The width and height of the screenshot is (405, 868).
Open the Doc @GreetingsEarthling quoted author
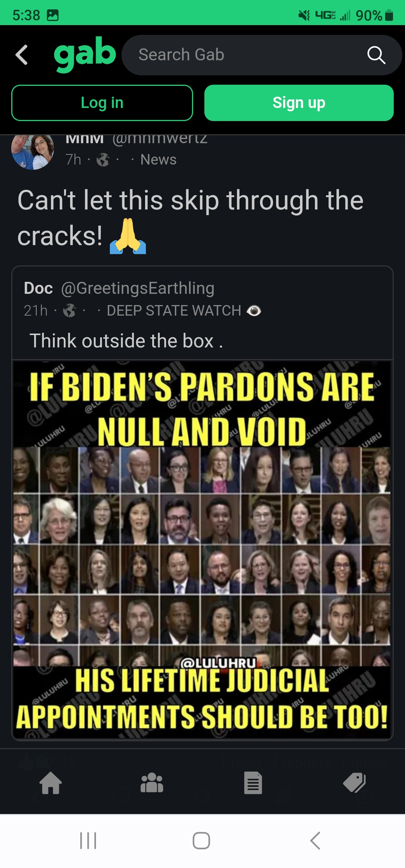pos(119,288)
